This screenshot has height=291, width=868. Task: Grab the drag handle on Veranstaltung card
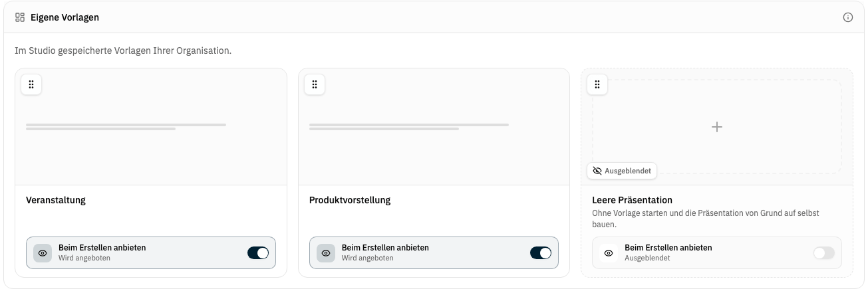tap(31, 84)
